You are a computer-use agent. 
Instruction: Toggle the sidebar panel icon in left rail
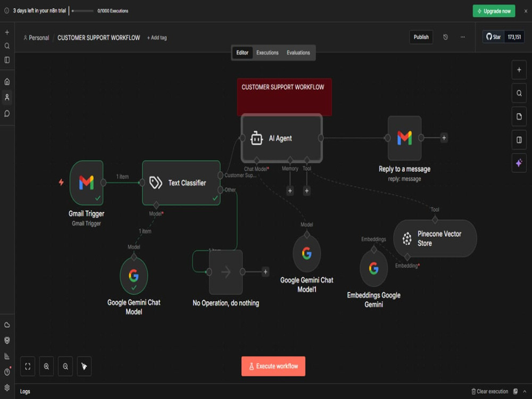pyautogui.click(x=7, y=60)
